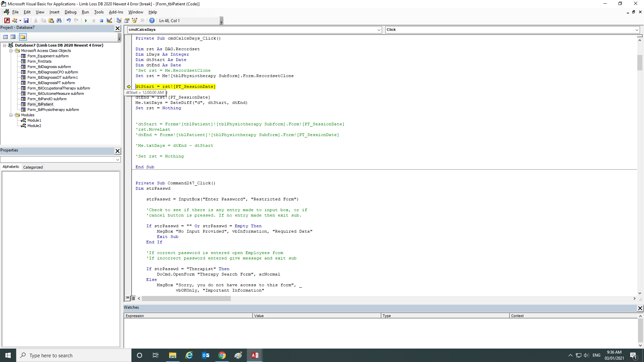Switch to Categorized properties tab
Viewport: 644px width, 362px height.
(x=33, y=167)
